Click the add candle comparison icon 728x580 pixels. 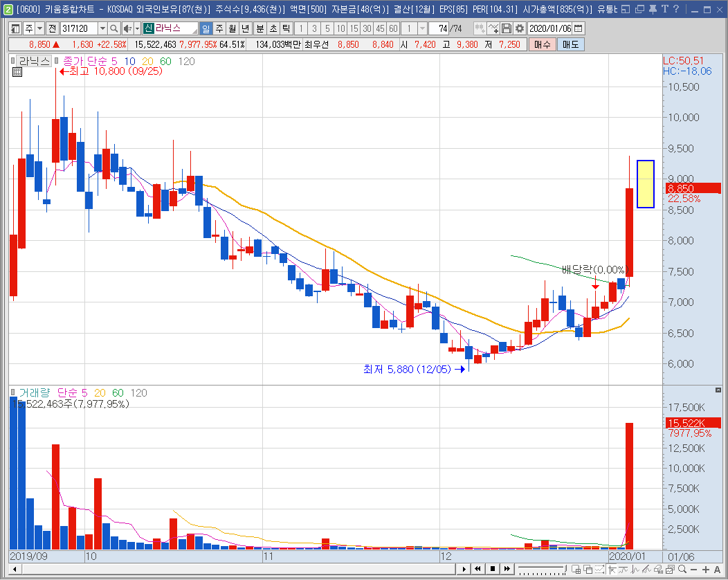point(480,29)
